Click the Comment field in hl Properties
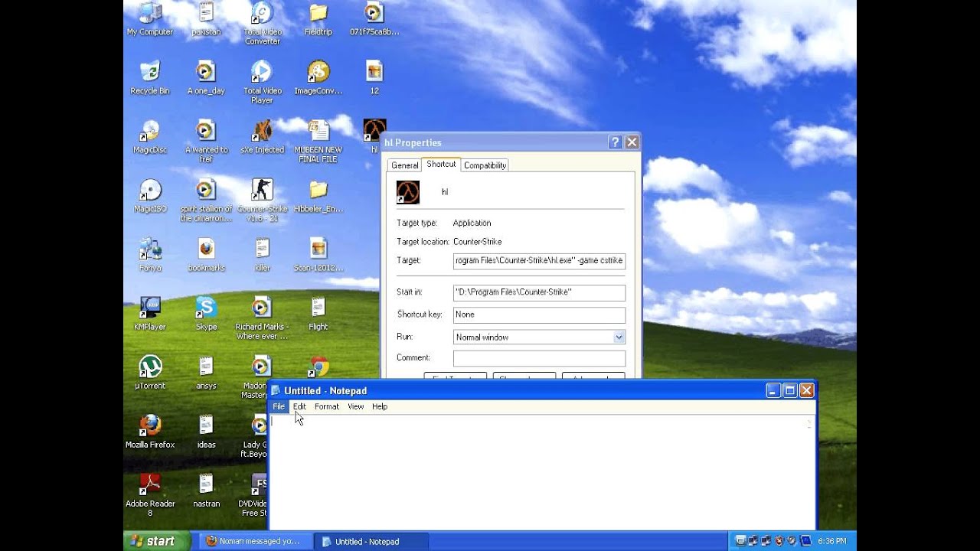The width and height of the screenshot is (980, 551). pos(539,358)
